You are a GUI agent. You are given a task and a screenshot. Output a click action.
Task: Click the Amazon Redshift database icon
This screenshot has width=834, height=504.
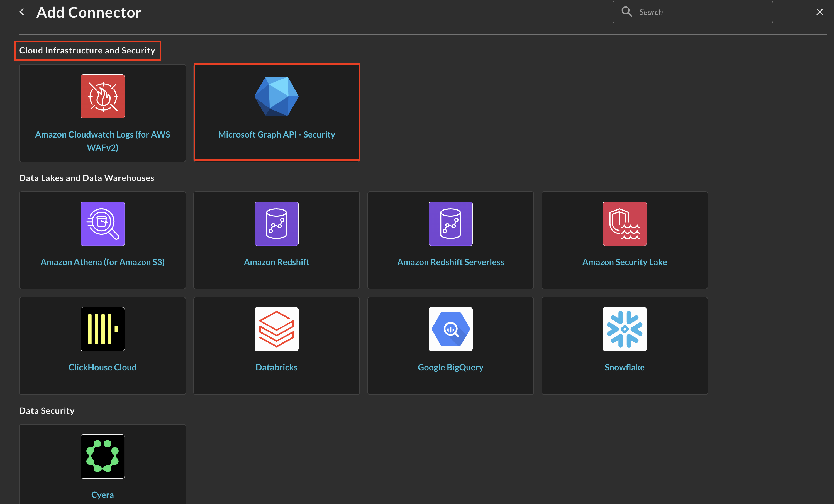tap(277, 224)
